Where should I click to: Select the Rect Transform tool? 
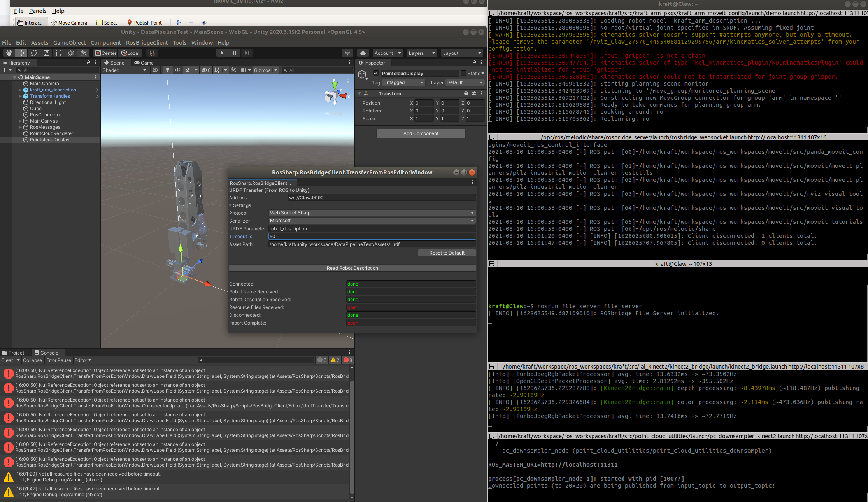[x=58, y=53]
